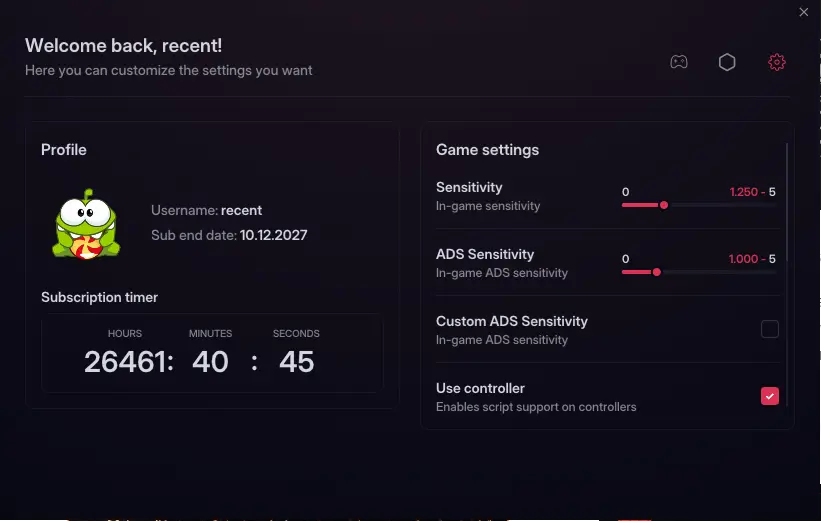Image resolution: width=821 pixels, height=521 pixels.
Task: Click the Game settings heading
Action: pyautogui.click(x=487, y=150)
